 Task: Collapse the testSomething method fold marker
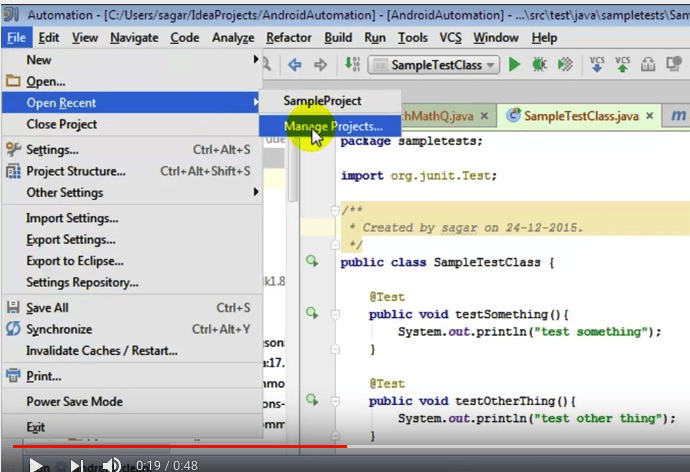point(335,315)
